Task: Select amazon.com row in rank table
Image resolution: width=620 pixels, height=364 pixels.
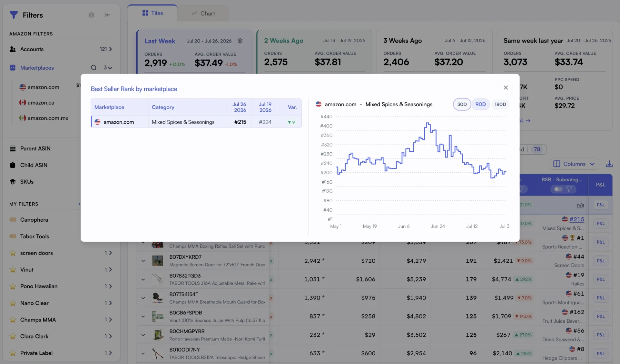Action: pos(196,122)
